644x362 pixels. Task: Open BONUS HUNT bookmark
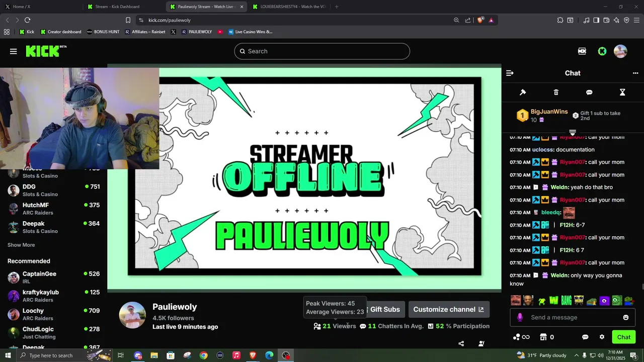(x=103, y=32)
